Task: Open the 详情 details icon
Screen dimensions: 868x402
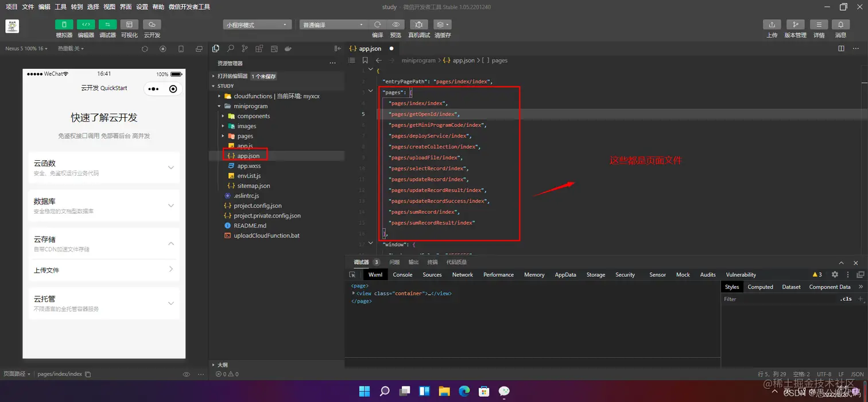Action: [x=819, y=25]
